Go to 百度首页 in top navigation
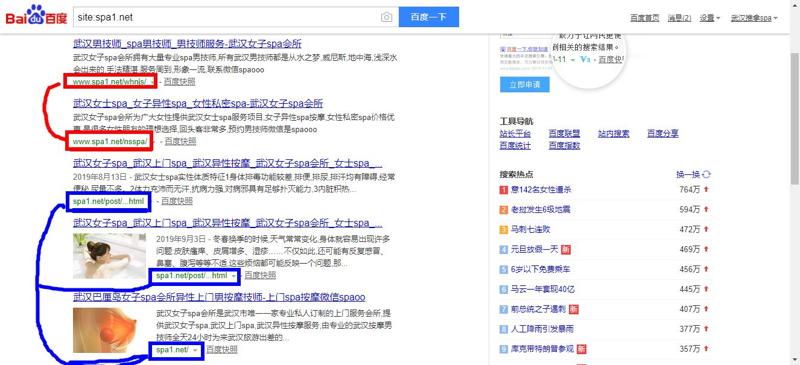Image resolution: width=800 pixels, height=365 pixels. pyautogui.click(x=644, y=18)
